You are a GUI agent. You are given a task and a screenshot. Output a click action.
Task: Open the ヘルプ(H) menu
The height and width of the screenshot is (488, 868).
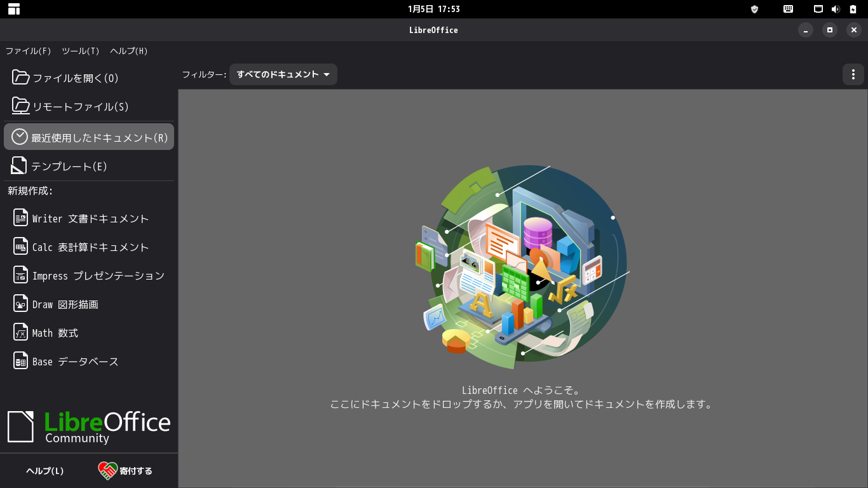pyautogui.click(x=129, y=51)
